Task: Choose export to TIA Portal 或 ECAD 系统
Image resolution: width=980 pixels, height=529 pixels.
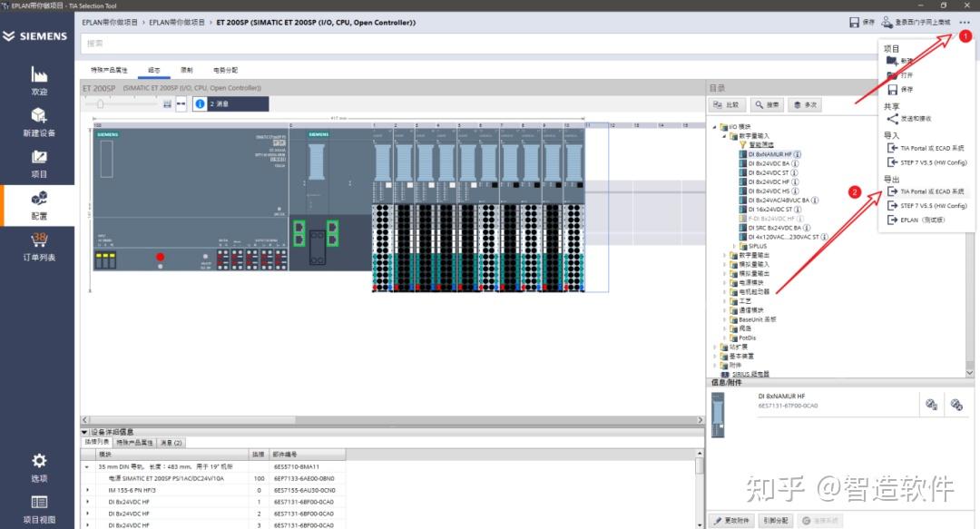Action: pyautogui.click(x=932, y=192)
